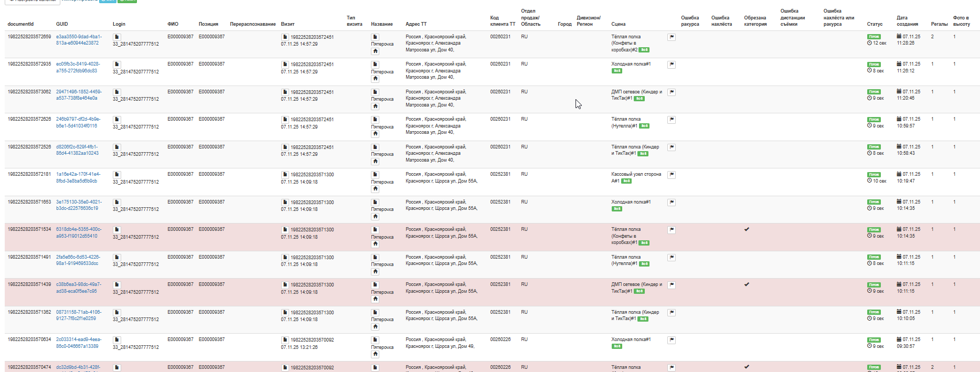Click flag icon in GUID 08731158 row
The height and width of the screenshot is (372, 980).
click(672, 313)
